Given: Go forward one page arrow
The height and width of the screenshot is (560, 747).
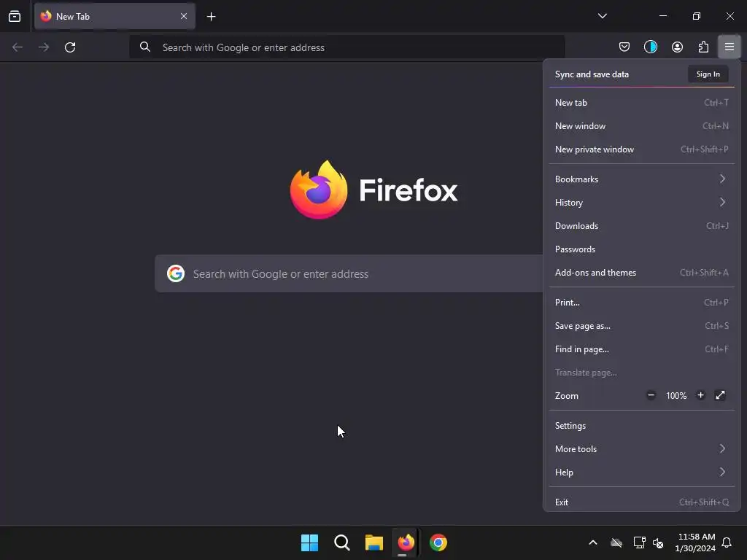Looking at the screenshot, I should (x=43, y=47).
